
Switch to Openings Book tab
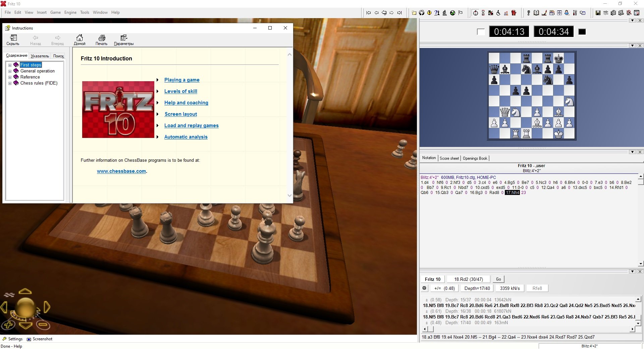475,158
